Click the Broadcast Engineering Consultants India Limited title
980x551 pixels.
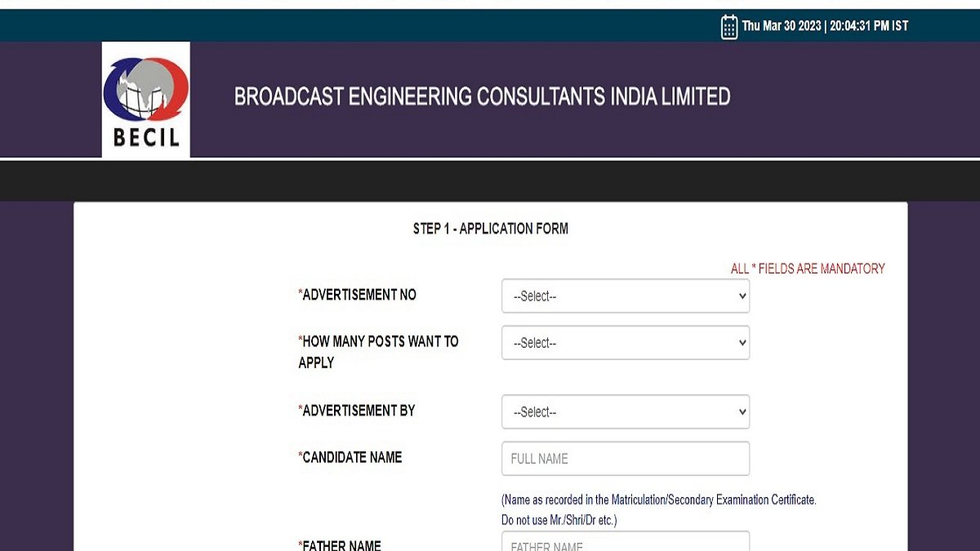point(482,96)
